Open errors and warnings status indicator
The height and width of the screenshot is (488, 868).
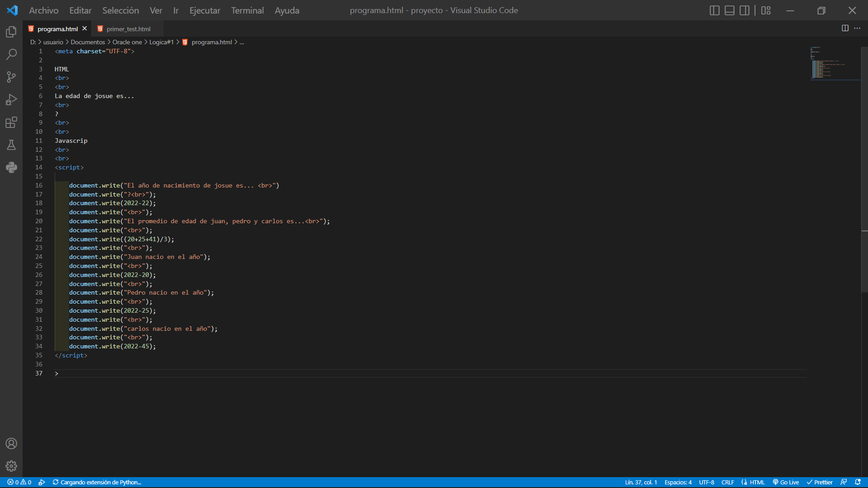[19, 482]
